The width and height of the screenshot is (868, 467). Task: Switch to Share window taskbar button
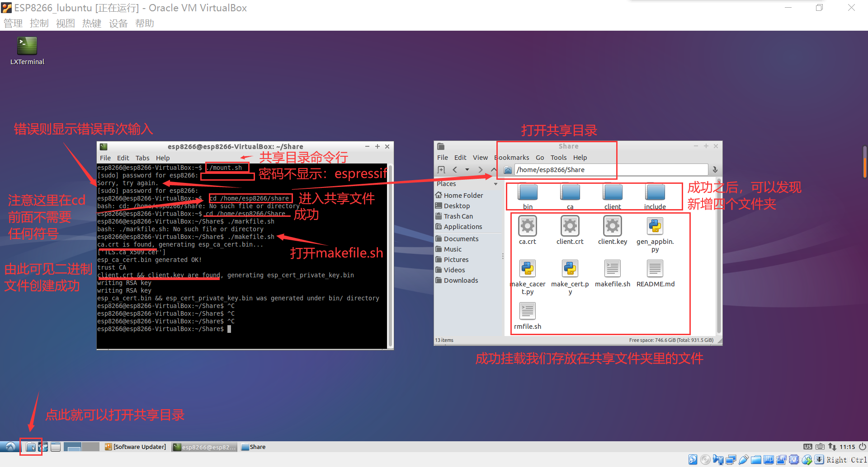[254, 447]
